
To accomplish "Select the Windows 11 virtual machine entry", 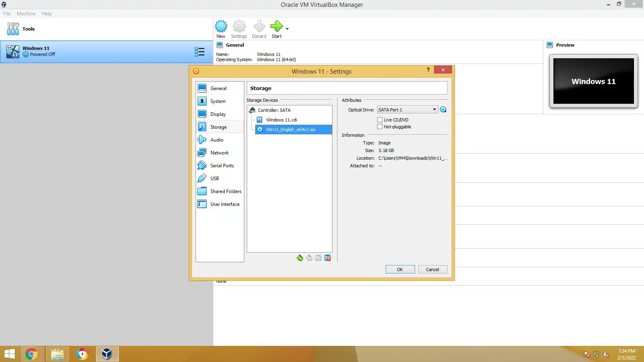I will [106, 51].
